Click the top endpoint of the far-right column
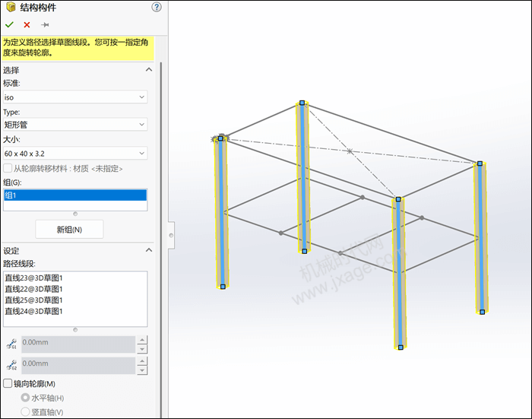 480,163
